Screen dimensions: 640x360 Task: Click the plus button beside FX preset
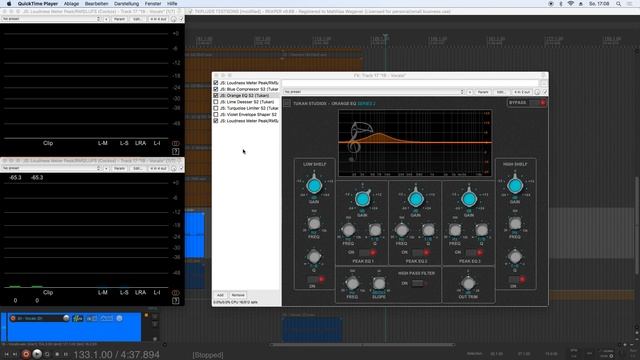pos(470,92)
